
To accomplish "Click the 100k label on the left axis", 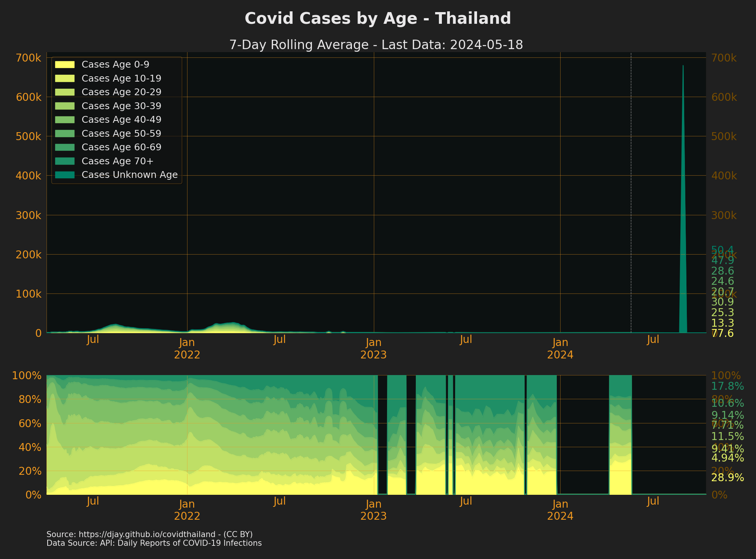I will click(x=29, y=294).
